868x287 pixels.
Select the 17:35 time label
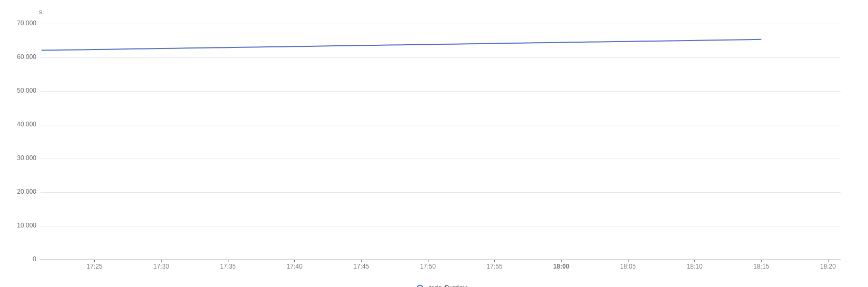228,266
